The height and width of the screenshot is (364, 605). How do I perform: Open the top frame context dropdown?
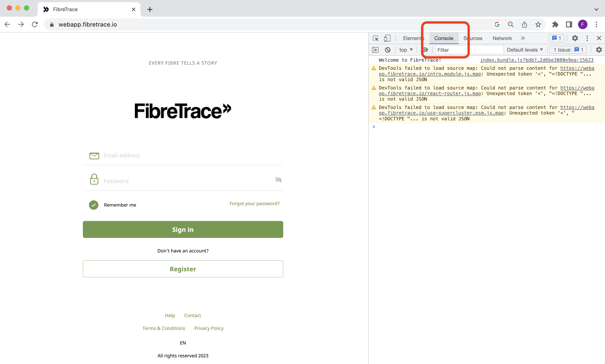click(406, 49)
